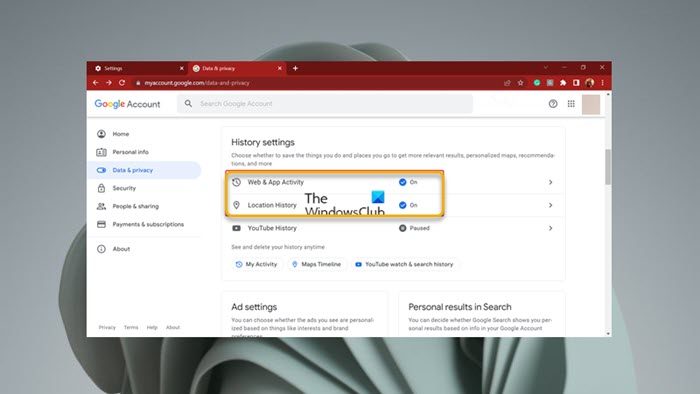Click the About footer link
The width and height of the screenshot is (700, 394).
[x=173, y=328]
